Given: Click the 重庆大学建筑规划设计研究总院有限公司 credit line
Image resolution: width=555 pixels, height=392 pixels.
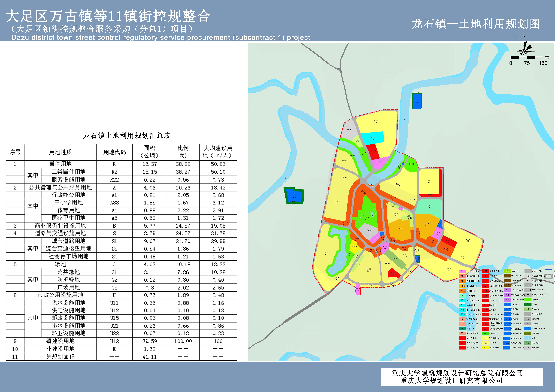Looking at the screenshot, I should tap(457, 373).
